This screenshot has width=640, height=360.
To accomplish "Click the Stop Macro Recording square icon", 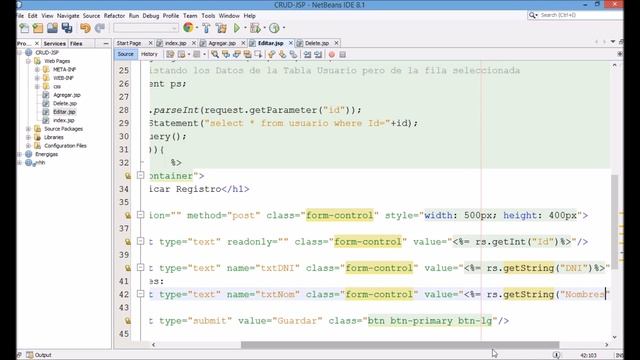I will pos(342,54).
